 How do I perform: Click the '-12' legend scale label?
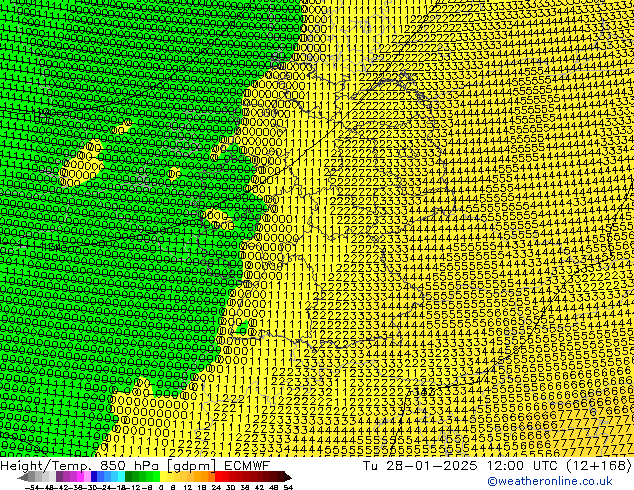coord(133,487)
